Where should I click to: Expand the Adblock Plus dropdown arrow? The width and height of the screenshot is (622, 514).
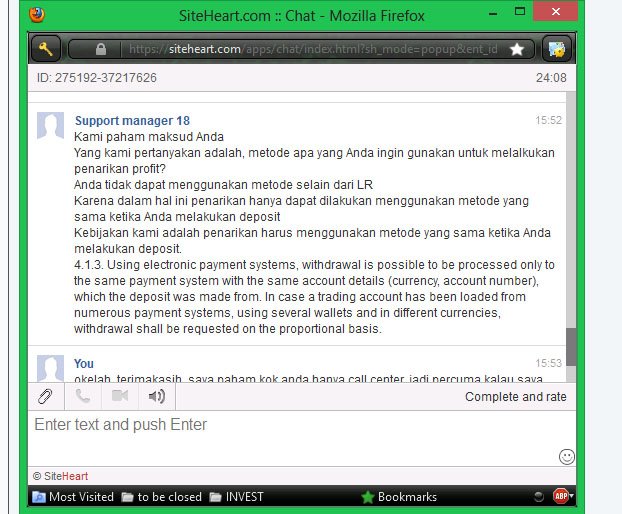click(x=572, y=496)
